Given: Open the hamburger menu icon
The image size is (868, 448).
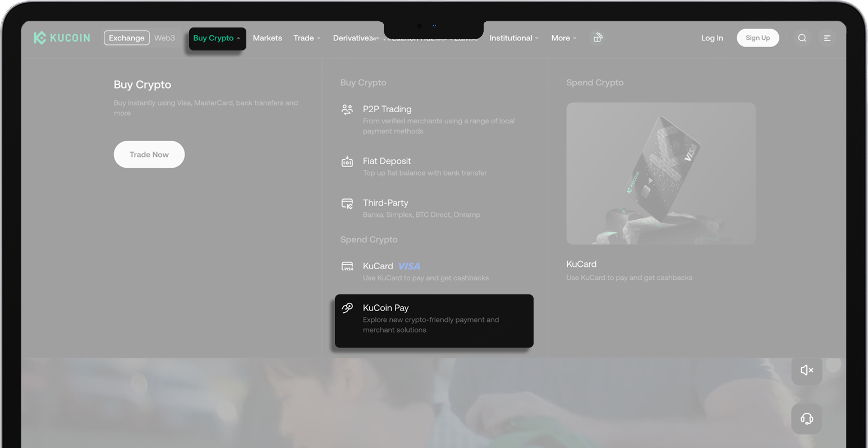Looking at the screenshot, I should point(826,38).
